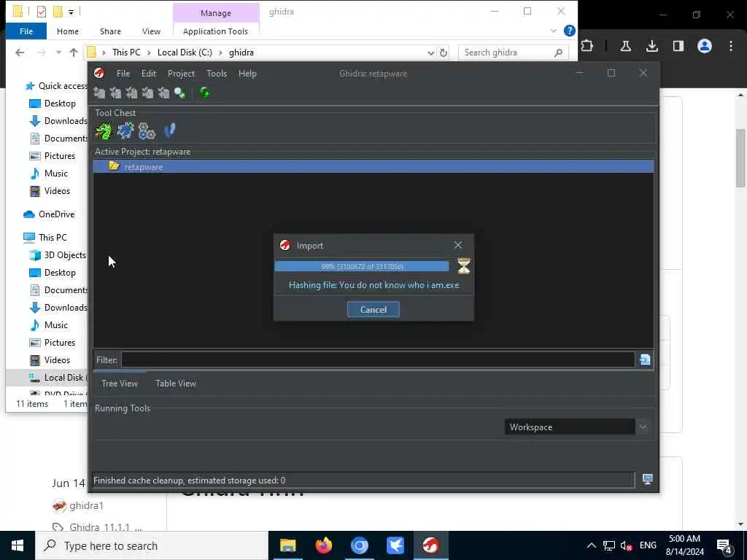
Task: Open Firefox from the taskbar
Action: (323, 545)
